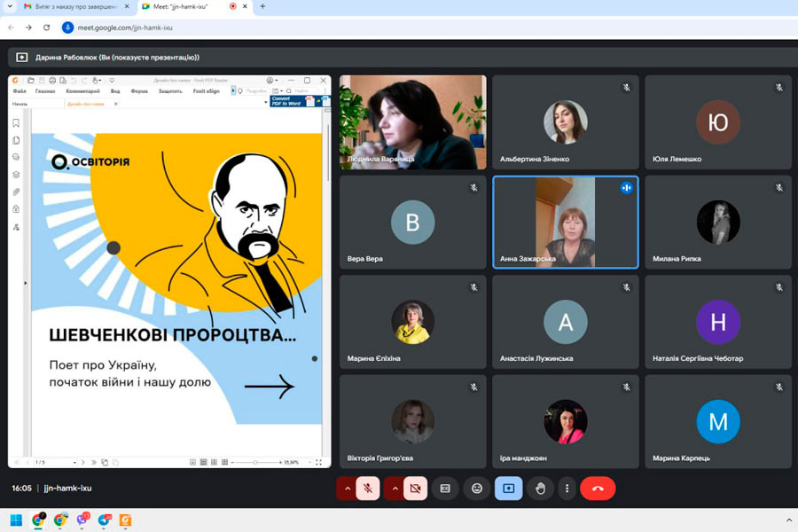The image size is (798, 532).
Task: Expand audio settings arrow beside microphone
Action: 347,489
